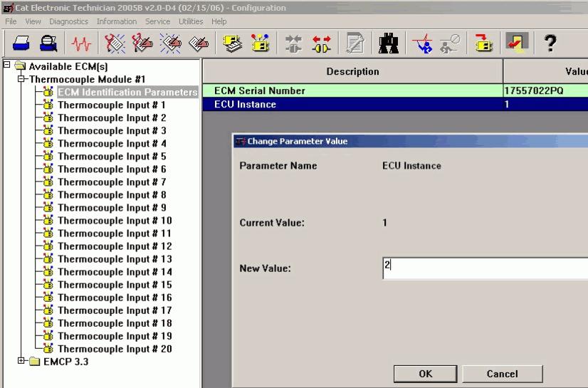Open the Diagnostics menu
The width and height of the screenshot is (588, 388).
pos(68,21)
